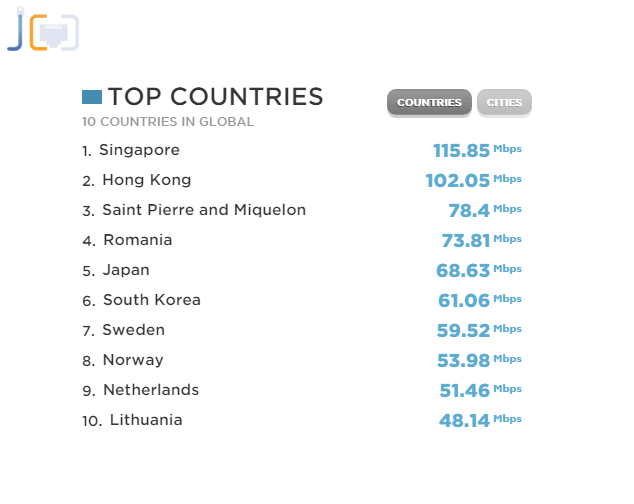Open the Netherlands entry
634x504 pixels.
pyautogui.click(x=151, y=390)
